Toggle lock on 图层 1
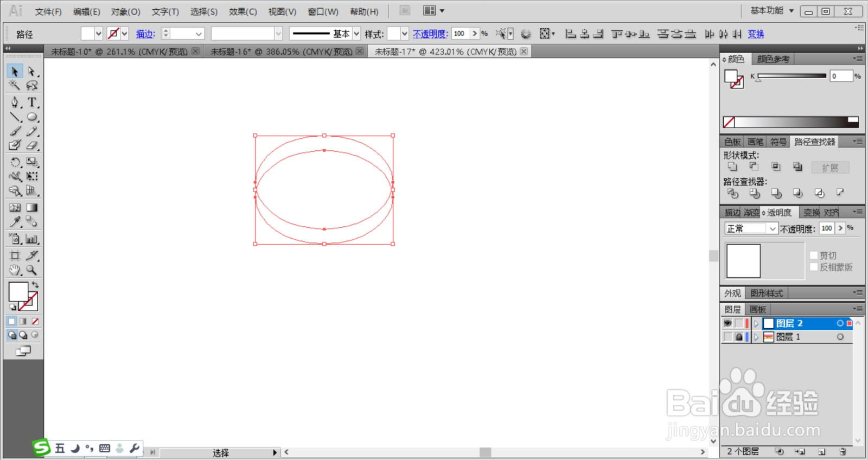The width and height of the screenshot is (868, 460). pyautogui.click(x=739, y=337)
